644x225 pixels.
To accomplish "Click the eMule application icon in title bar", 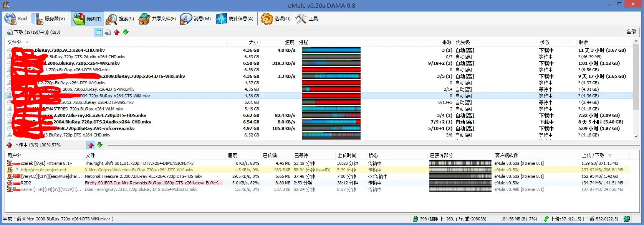I will [6, 5].
